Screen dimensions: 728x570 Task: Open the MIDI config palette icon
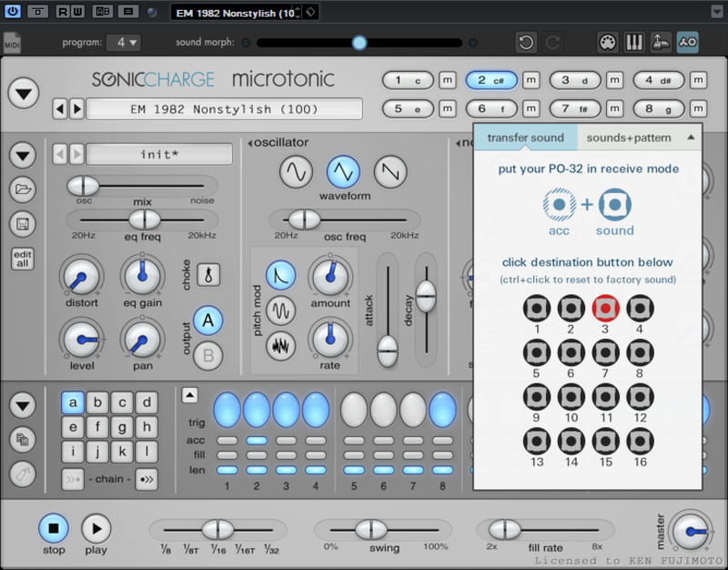point(608,42)
